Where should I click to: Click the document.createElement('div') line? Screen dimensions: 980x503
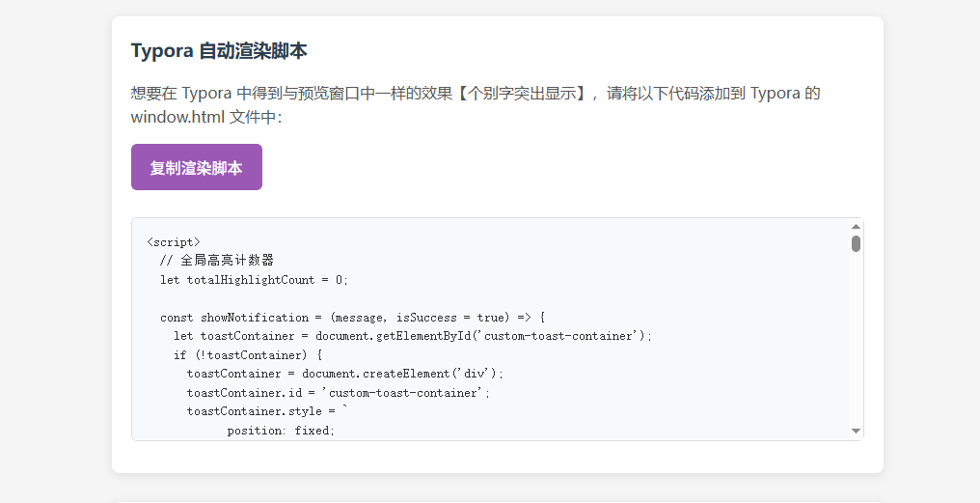pos(345,374)
